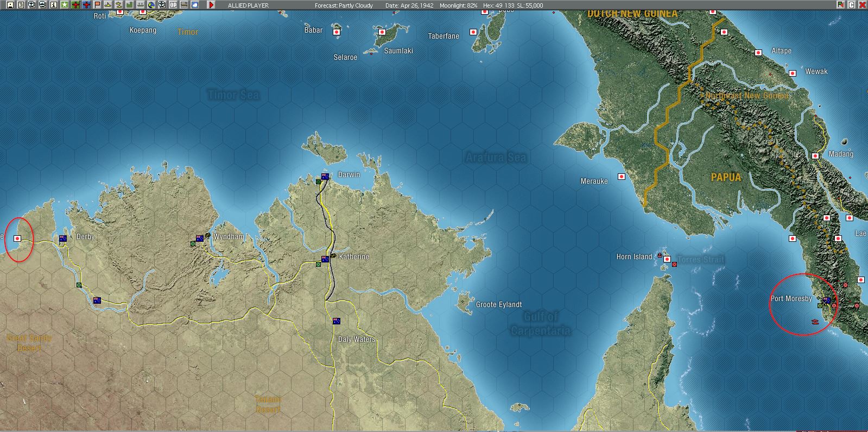
Task: Click the red arrow end turn icon
Action: [x=211, y=5]
